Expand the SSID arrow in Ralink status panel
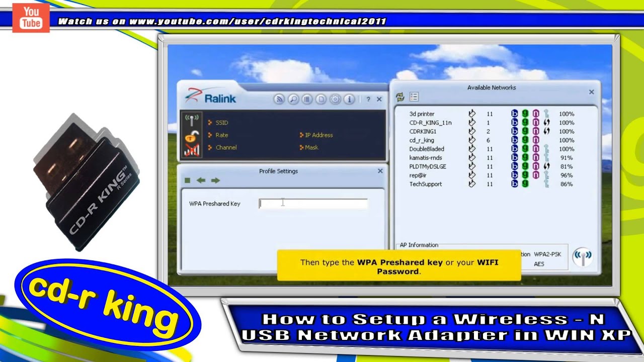644x362 pixels. 210,123
